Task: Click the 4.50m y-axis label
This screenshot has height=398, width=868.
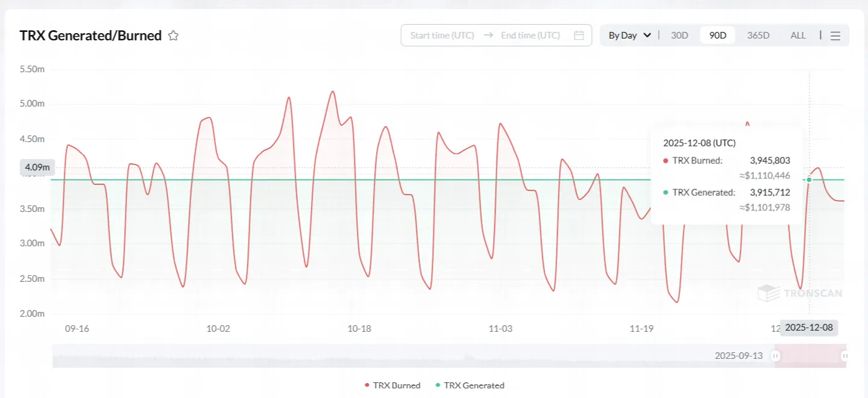Action: (33, 139)
